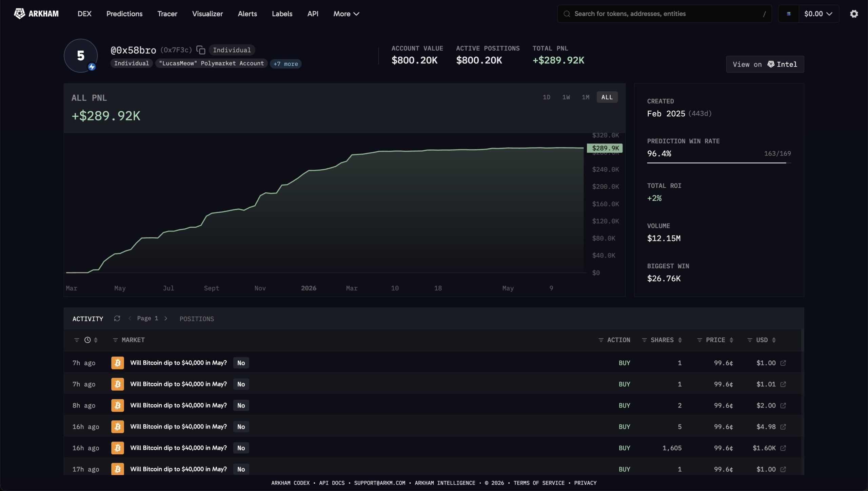Open the PRICE column filter icon
Viewport: 868px width, 491px height.
[699, 340]
